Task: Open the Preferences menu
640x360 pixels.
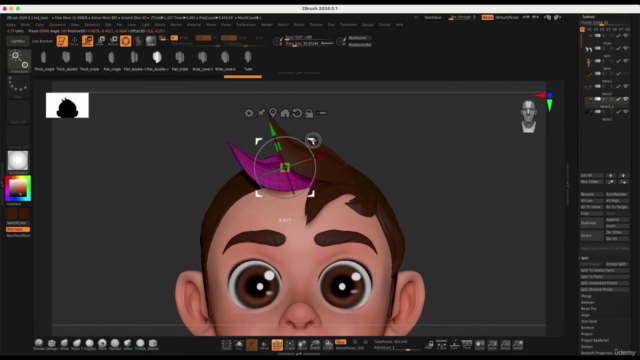Action: click(246, 25)
